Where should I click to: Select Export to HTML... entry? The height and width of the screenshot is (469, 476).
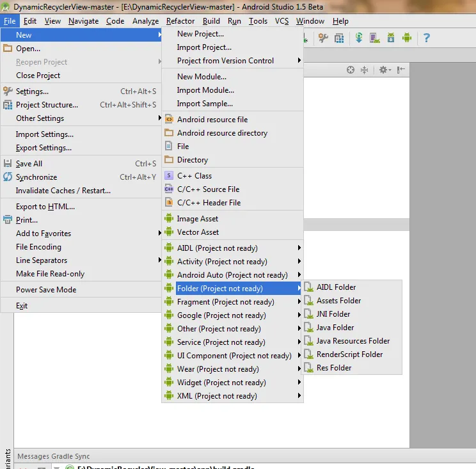81,207
